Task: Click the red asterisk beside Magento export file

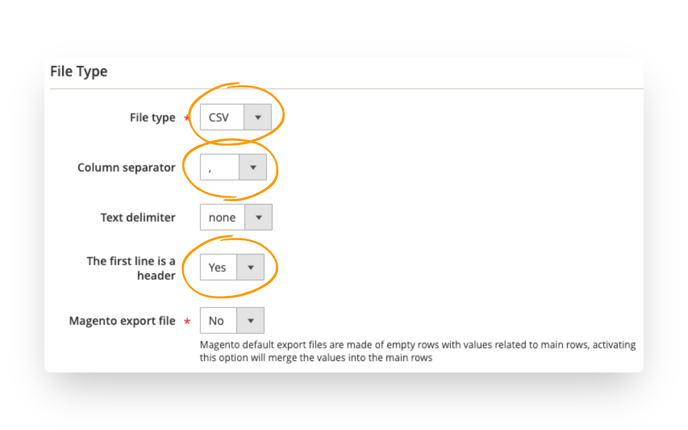Action: coord(187,321)
